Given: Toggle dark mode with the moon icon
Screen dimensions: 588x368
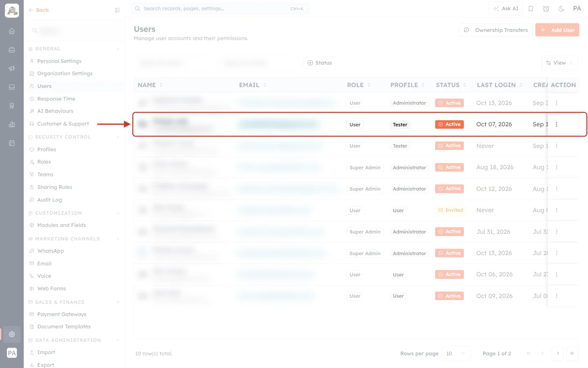Looking at the screenshot, I should [x=561, y=9].
